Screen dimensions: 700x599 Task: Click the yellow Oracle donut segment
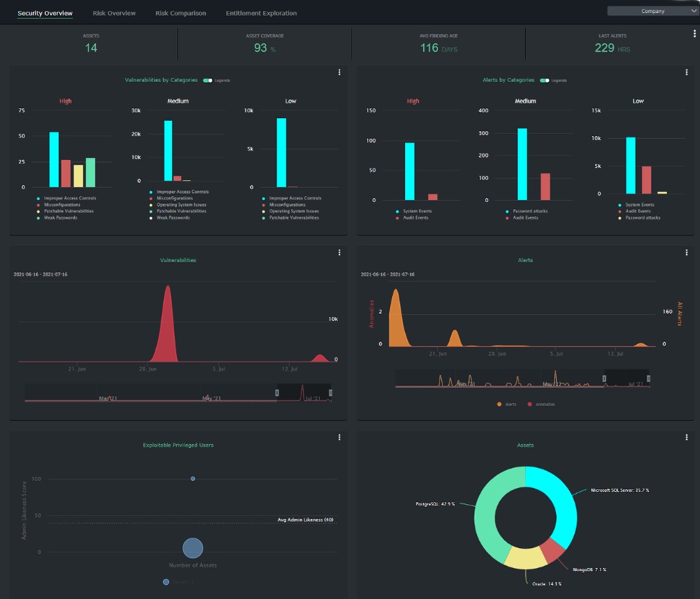(x=526, y=558)
